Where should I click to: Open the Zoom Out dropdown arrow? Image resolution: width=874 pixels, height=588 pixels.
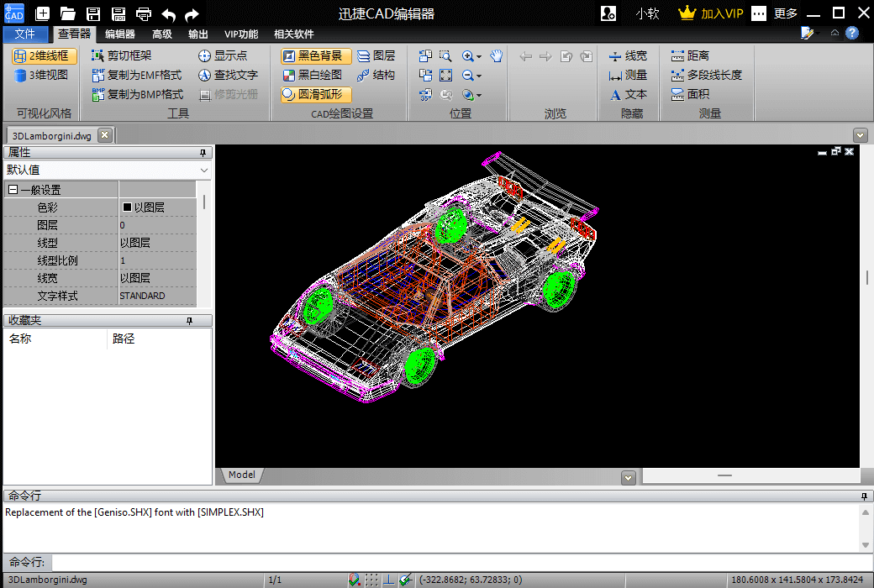pos(479,76)
